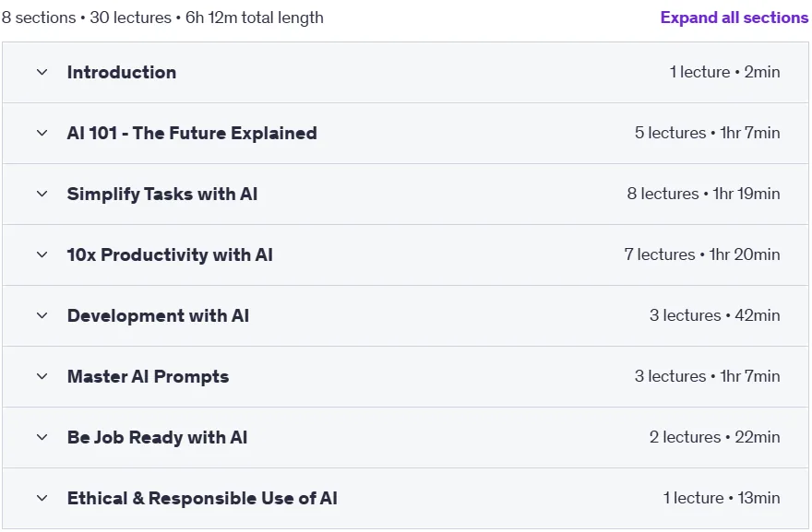The width and height of the screenshot is (812, 532).
Task: Open chevron next to 10x Productivity
Action: [42, 254]
